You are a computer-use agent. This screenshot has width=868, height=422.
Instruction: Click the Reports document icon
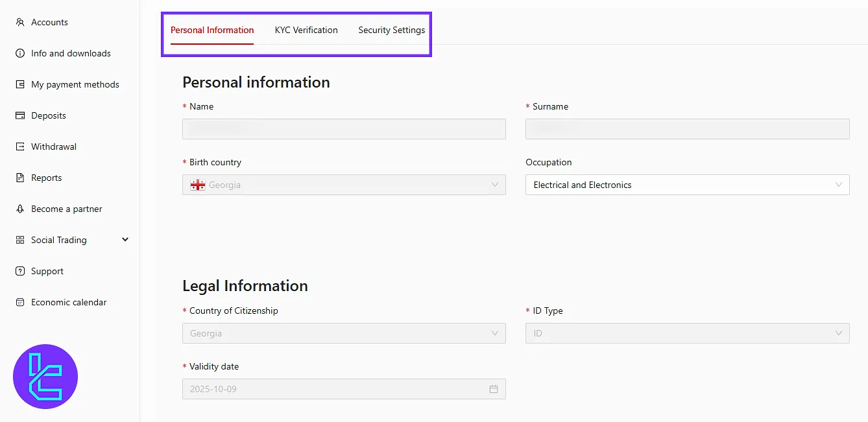pyautogui.click(x=19, y=178)
